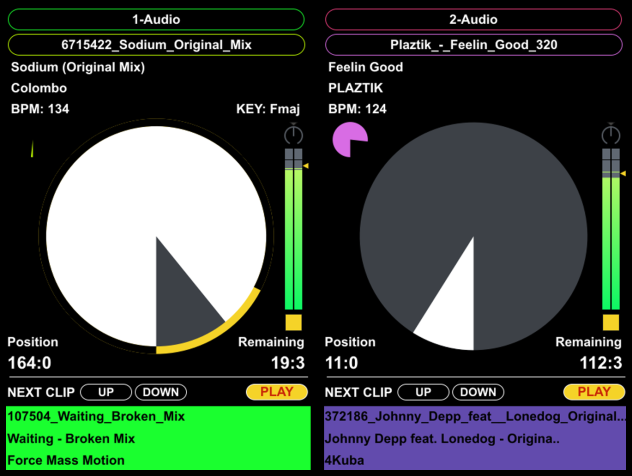The width and height of the screenshot is (632, 476).
Task: Select the Plaztik_-_Feelin_Good_320 clip name field
Action: pos(473,44)
